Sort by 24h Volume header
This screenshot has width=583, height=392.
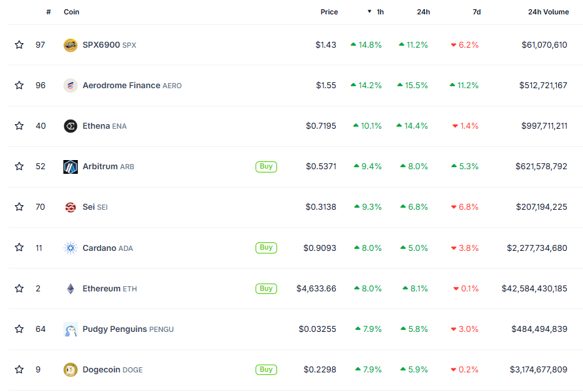[x=548, y=12]
